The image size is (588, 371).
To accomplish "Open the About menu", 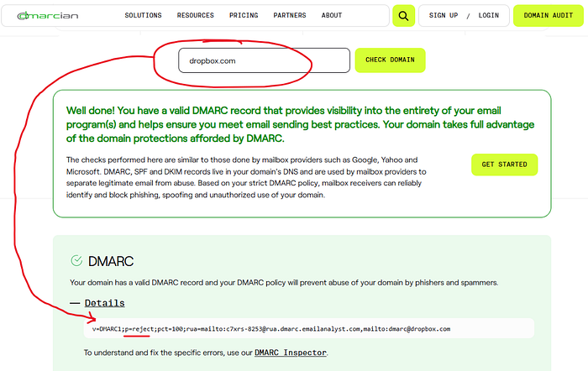I will pyautogui.click(x=332, y=15).
